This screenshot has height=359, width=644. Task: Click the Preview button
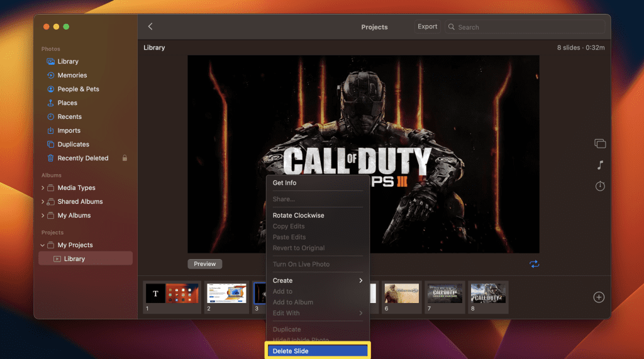[204, 264]
